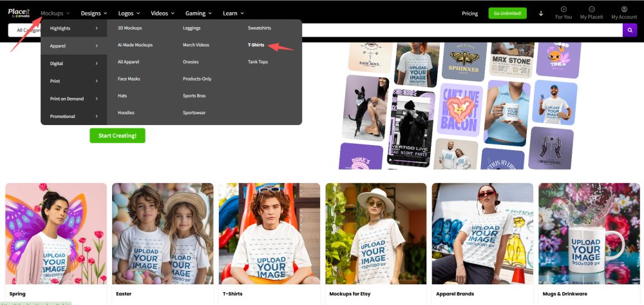The width and height of the screenshot is (644, 305).
Task: Open the Promotional submenu
Action: point(74,116)
